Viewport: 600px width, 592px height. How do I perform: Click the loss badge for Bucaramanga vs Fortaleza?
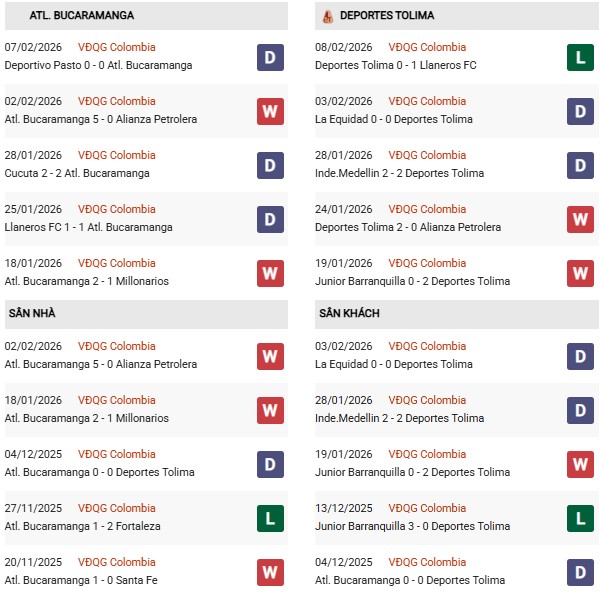point(270,518)
